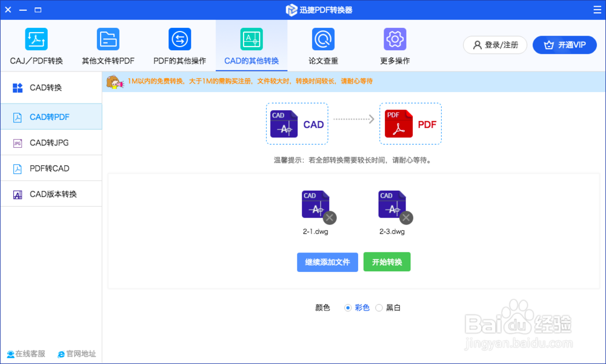Image resolution: width=606 pixels, height=364 pixels.
Task: Open the 更多操作 gear icon
Action: pos(395,39)
